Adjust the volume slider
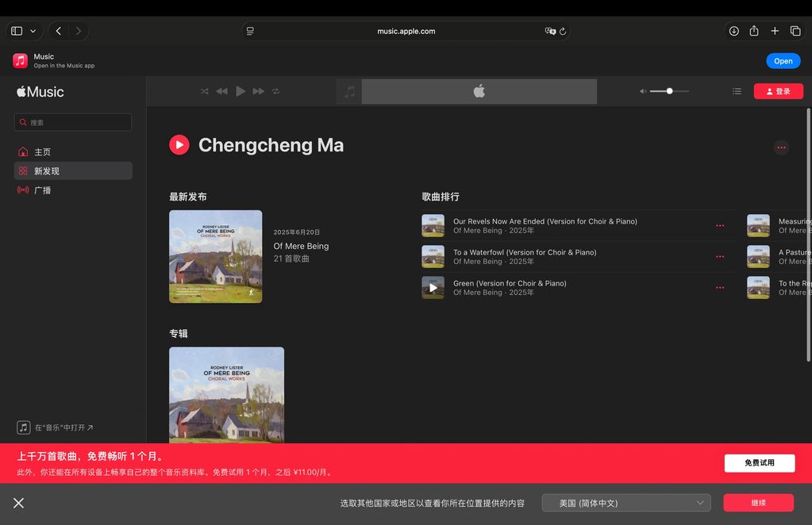The image size is (812, 525). tap(669, 91)
